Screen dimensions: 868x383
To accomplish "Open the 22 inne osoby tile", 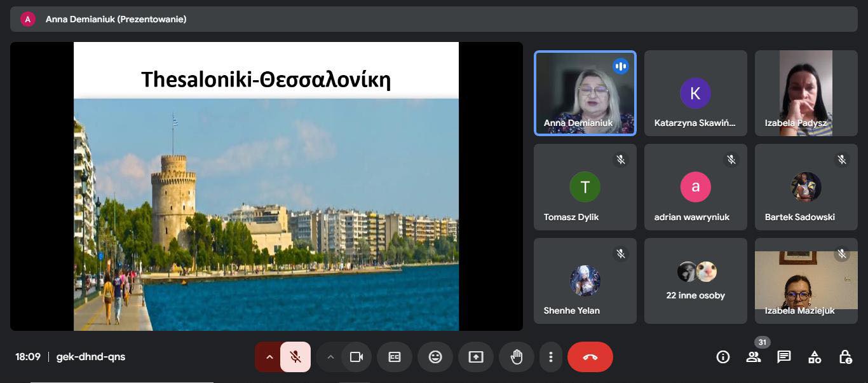I will click(695, 281).
